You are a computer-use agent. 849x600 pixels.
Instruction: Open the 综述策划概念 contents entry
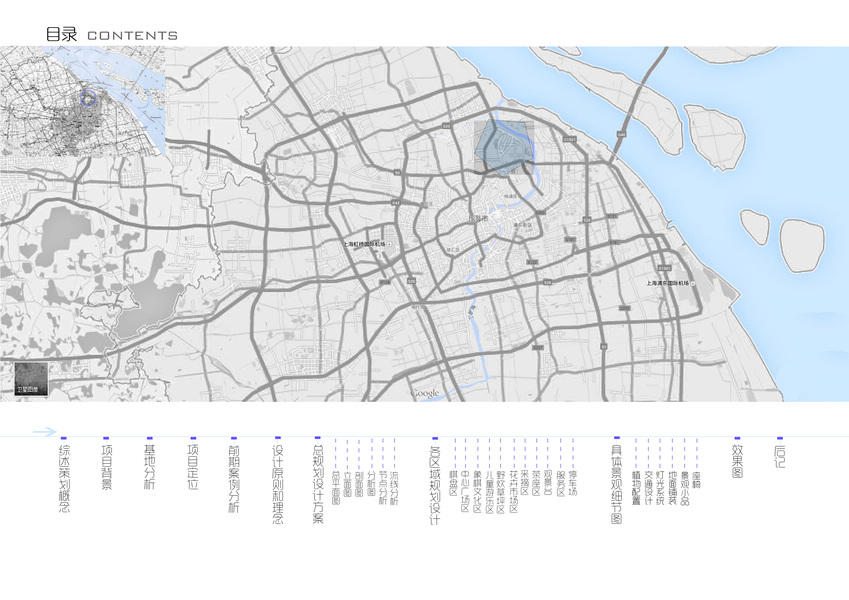[64, 479]
